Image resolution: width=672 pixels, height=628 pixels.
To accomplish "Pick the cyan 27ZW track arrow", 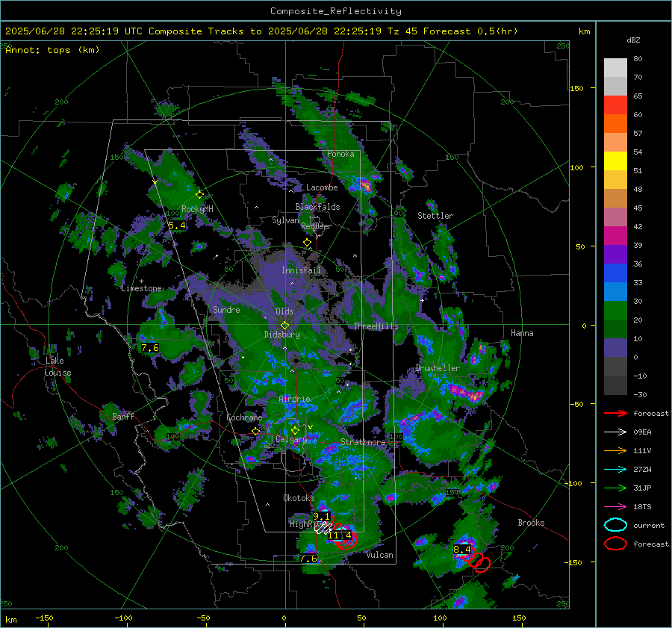I will tap(615, 470).
